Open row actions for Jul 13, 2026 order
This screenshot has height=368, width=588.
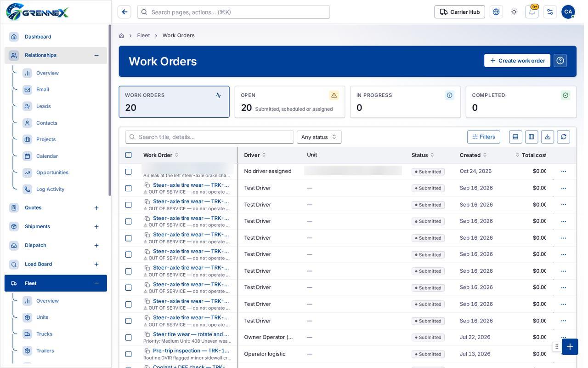pyautogui.click(x=564, y=354)
